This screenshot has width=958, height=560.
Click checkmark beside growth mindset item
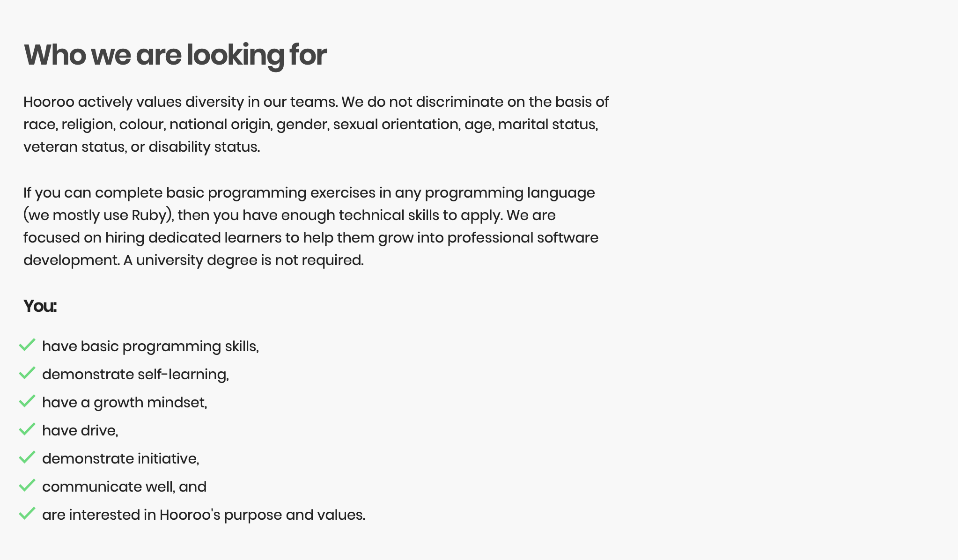[x=27, y=401]
